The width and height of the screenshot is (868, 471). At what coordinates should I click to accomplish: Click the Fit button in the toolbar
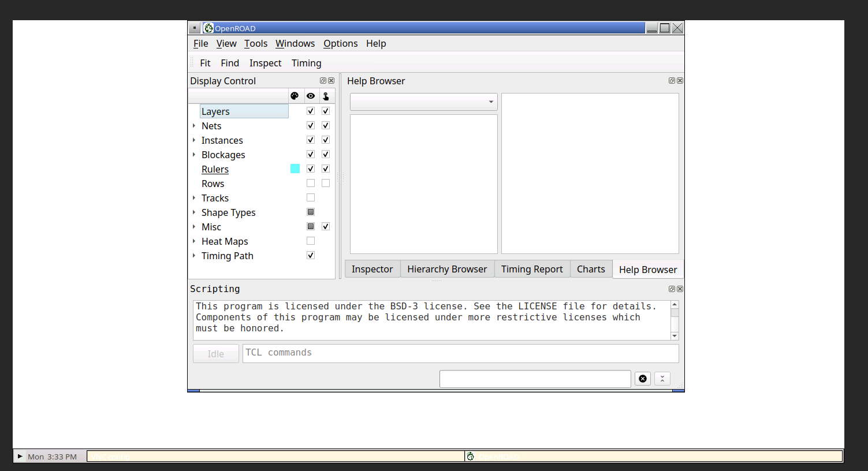tap(205, 63)
